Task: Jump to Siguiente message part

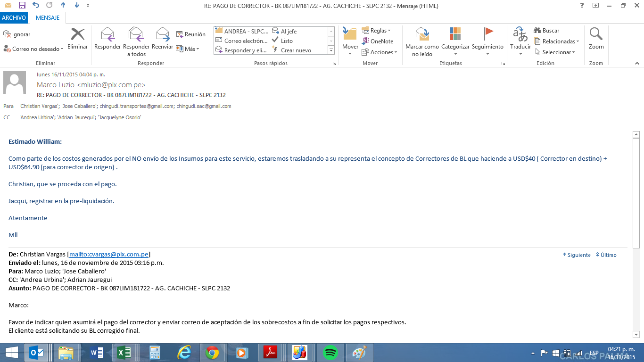Action: pos(577,255)
